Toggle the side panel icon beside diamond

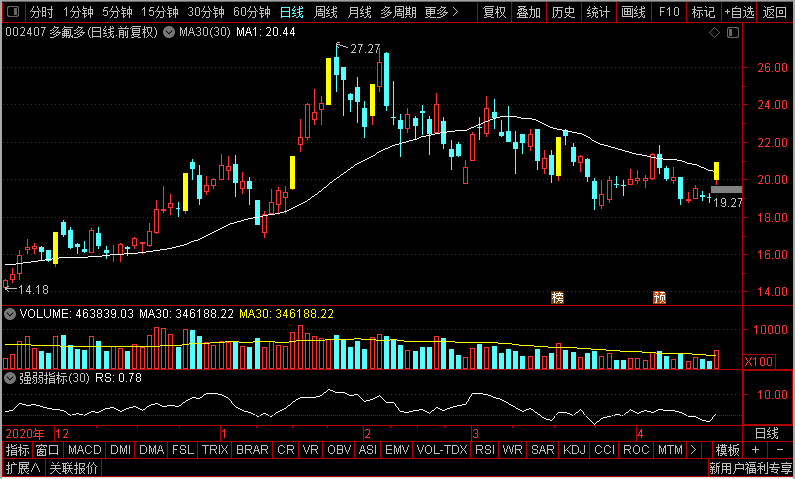pyautogui.click(x=733, y=33)
